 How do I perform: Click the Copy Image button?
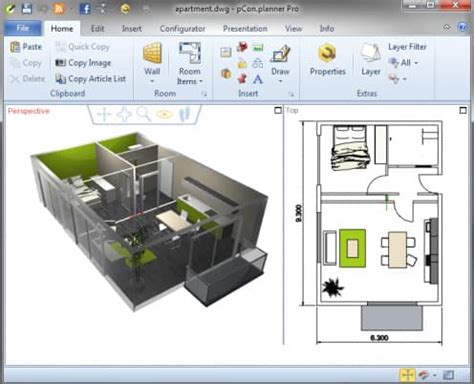click(83, 63)
